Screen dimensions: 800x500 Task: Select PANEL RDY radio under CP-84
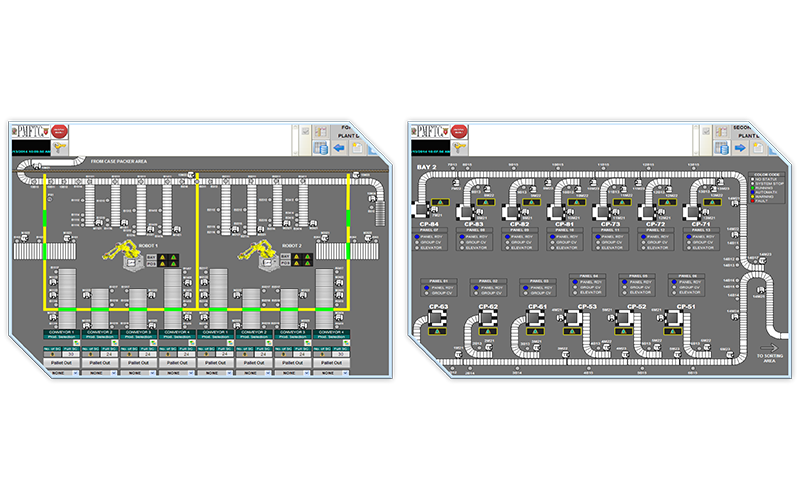416,237
